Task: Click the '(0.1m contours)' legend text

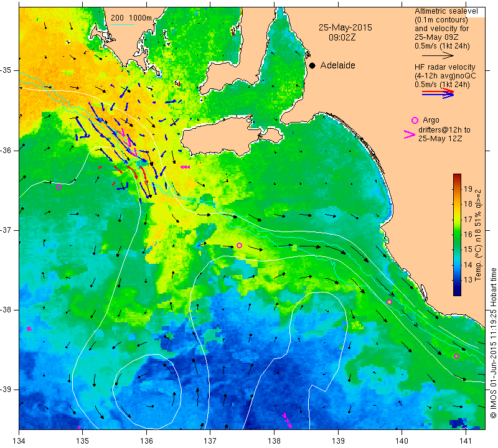Action: coord(441,20)
